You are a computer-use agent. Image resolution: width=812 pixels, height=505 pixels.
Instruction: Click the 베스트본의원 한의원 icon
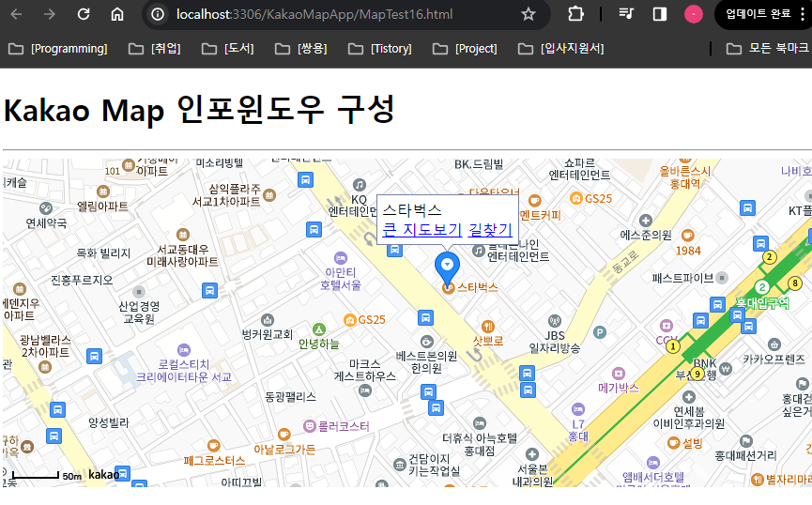pos(427,342)
